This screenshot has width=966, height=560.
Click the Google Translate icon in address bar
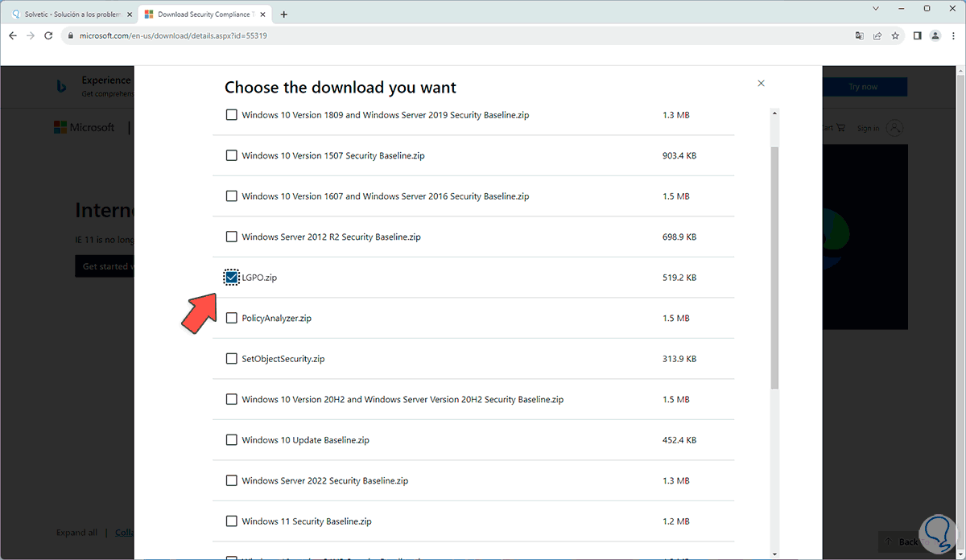pos(860,36)
